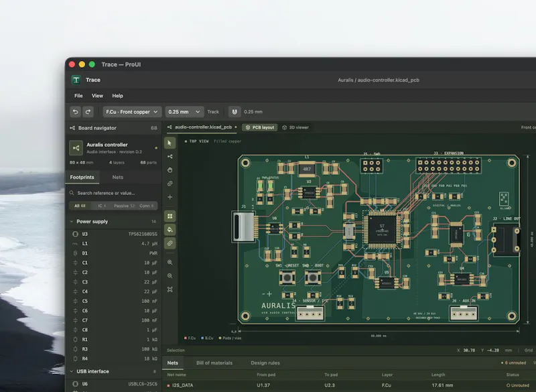Filter footprints by All 68
The width and height of the screenshot is (536, 392).
coord(80,206)
